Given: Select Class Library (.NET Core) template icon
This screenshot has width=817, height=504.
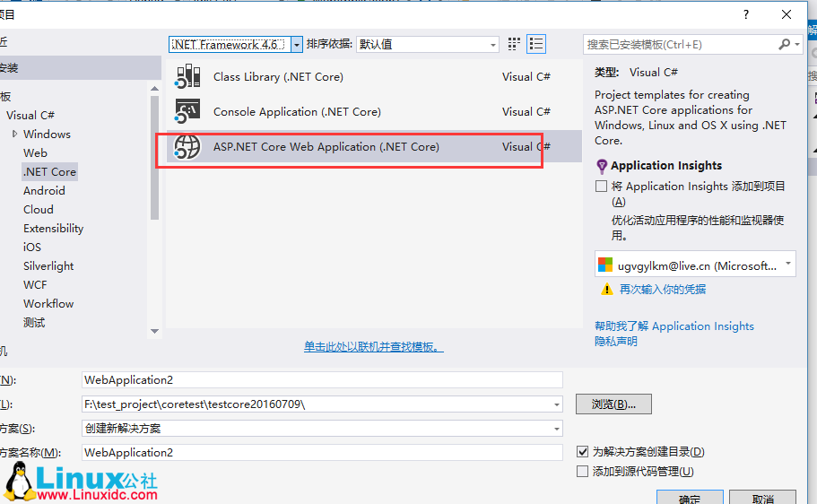Looking at the screenshot, I should (x=187, y=76).
